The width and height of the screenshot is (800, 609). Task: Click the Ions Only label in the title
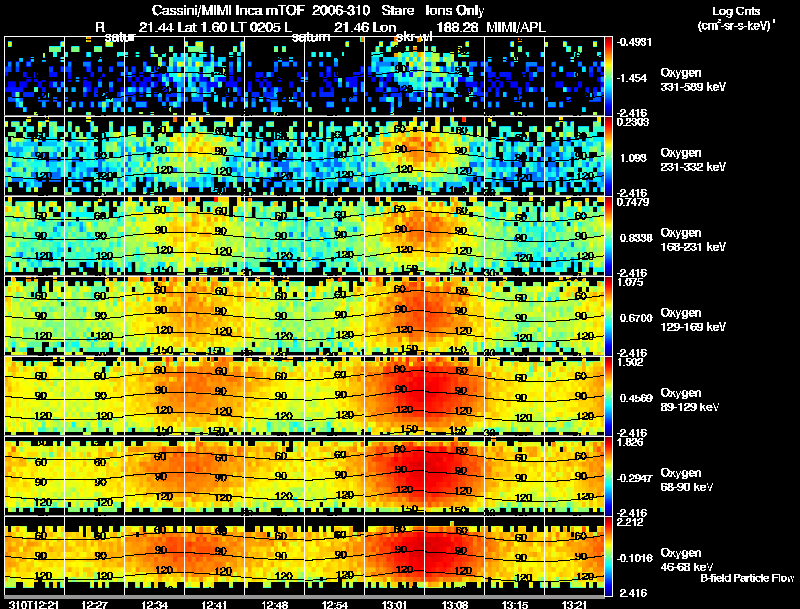click(x=455, y=10)
